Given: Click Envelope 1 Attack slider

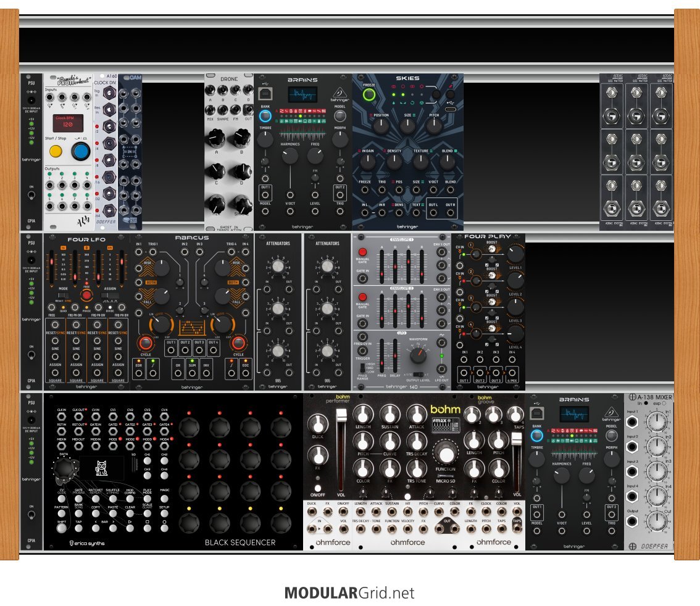Looking at the screenshot, I should [x=381, y=267].
